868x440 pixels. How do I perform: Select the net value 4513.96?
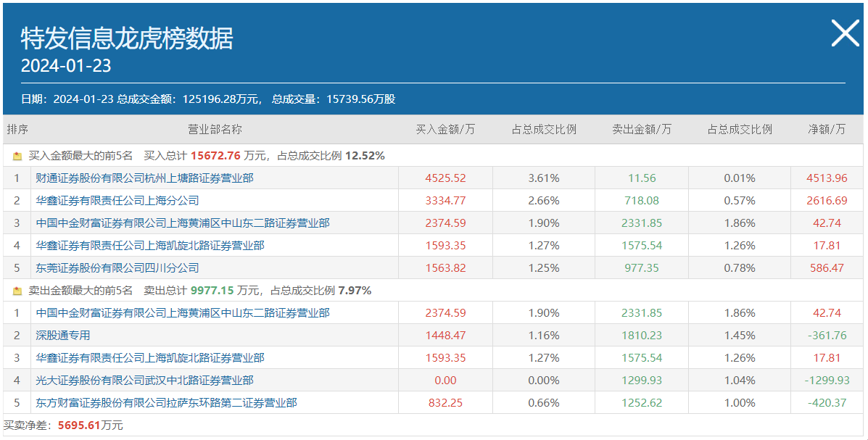pos(827,178)
